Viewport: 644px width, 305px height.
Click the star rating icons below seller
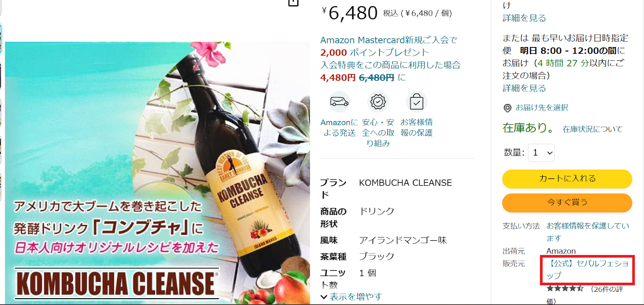[565, 289]
